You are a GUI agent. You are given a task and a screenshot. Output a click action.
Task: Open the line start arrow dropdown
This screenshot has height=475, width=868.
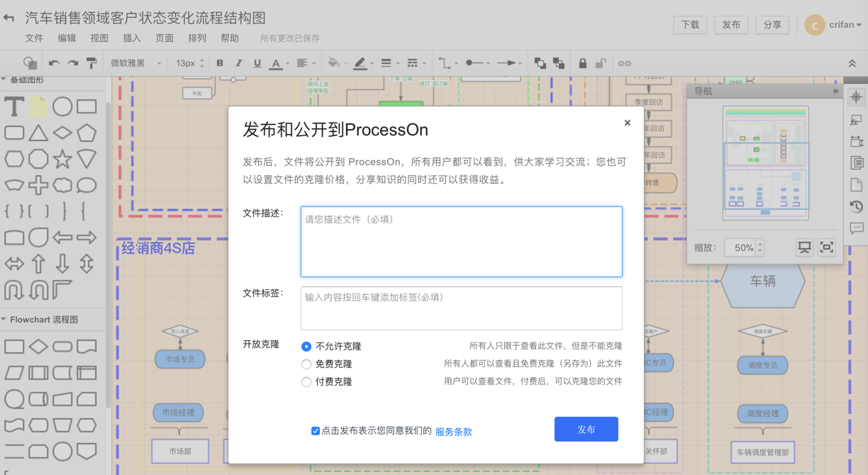[x=477, y=64]
